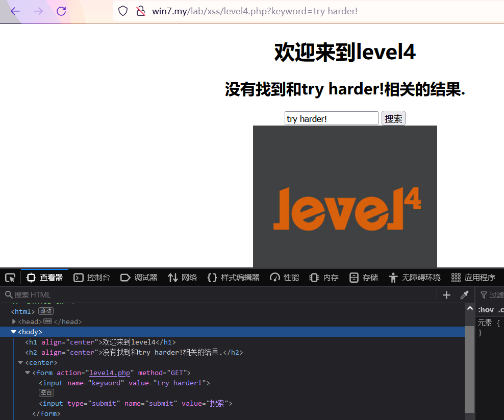Image resolution: width=504 pixels, height=420 pixels.
Task: Click the back navigation arrow
Action: [x=14, y=11]
